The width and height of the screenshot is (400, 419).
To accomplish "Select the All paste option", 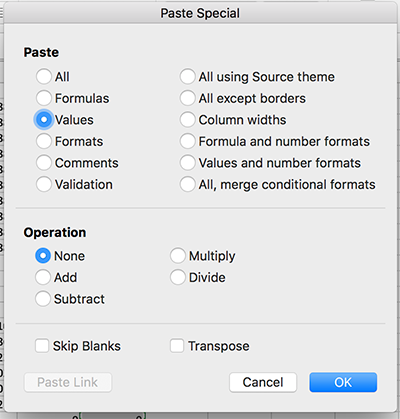I will click(x=44, y=77).
